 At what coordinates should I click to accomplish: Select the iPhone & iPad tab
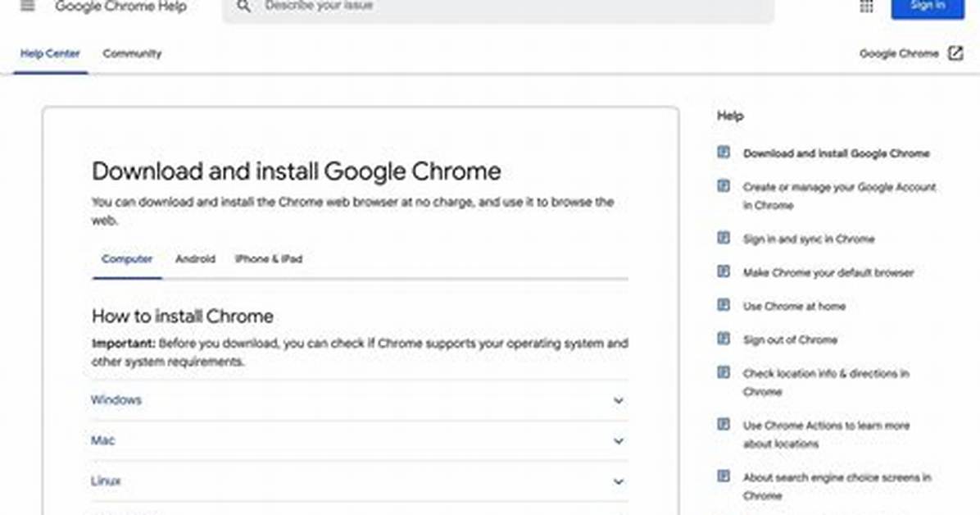click(x=269, y=259)
